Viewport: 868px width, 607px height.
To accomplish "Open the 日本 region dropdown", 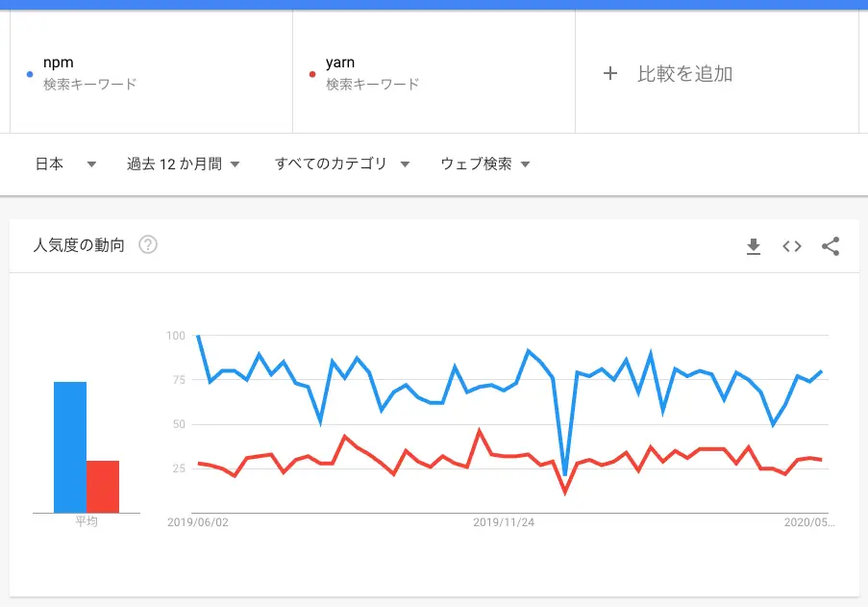I will click(65, 164).
